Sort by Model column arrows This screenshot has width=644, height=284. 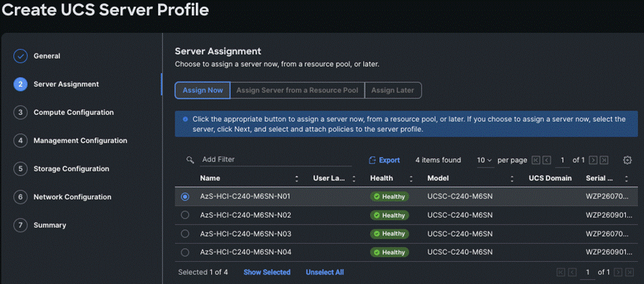click(512, 178)
